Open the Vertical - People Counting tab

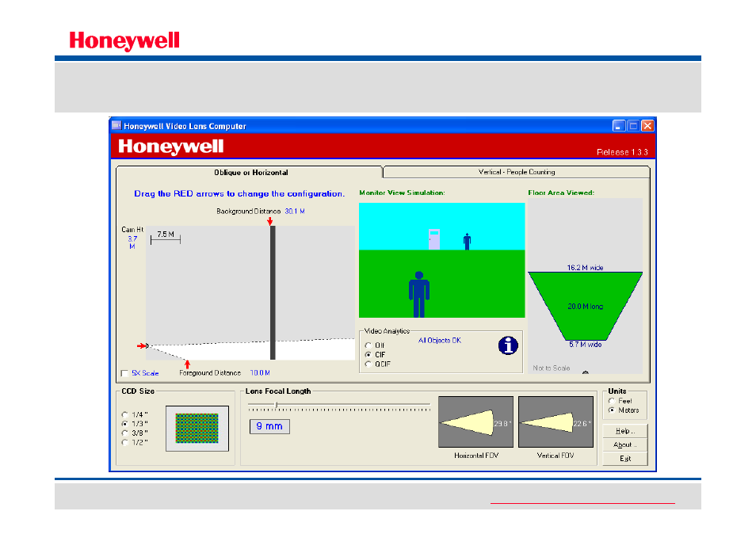coord(517,172)
